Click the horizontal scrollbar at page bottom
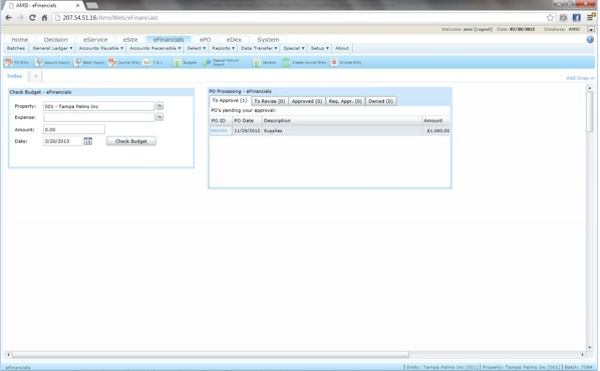The image size is (600, 371). point(210,355)
